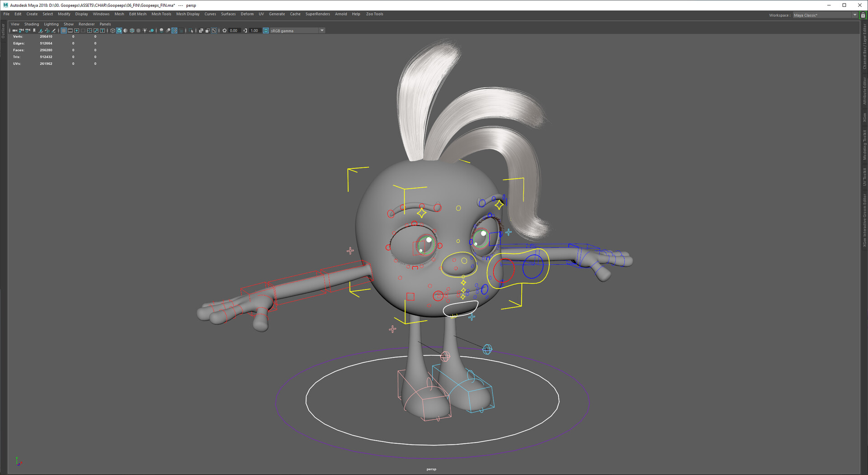Screen dimensions: 868x475
Task: Open Channel Box / Layer Editor tab
Action: pos(864,47)
